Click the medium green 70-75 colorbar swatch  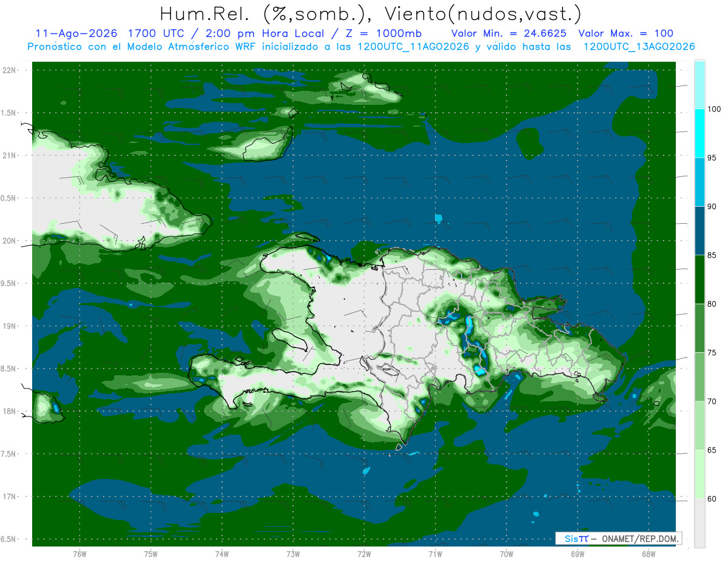699,377
